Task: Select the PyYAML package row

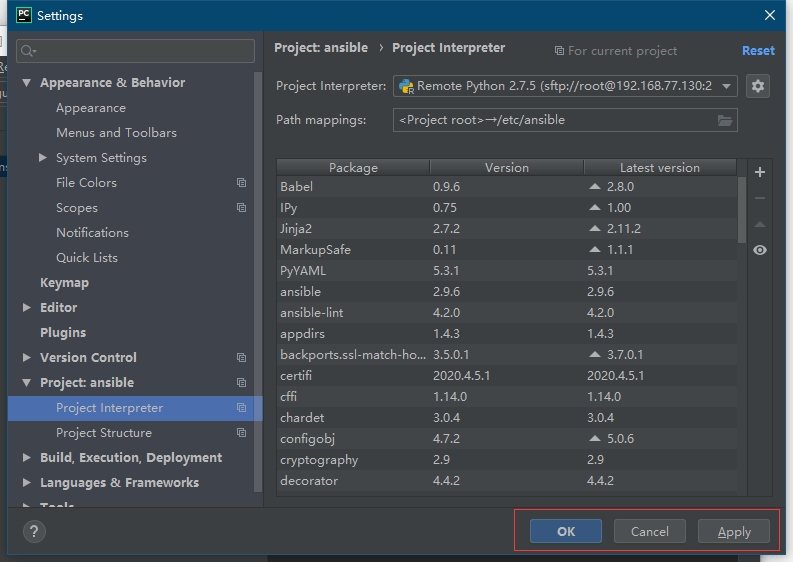Action: tap(507, 271)
